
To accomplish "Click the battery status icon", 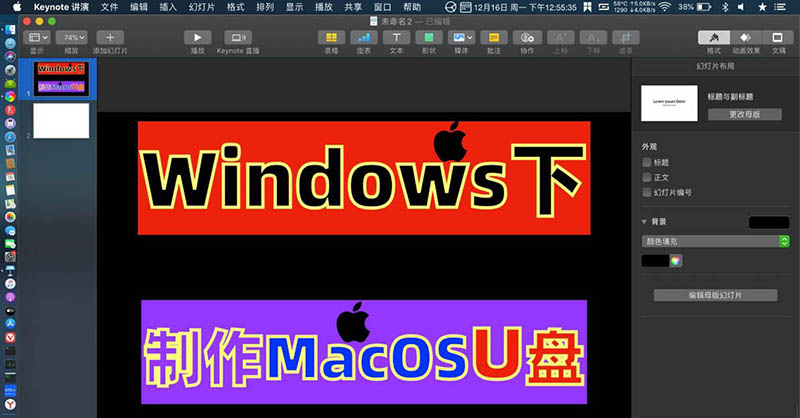I will pos(704,7).
